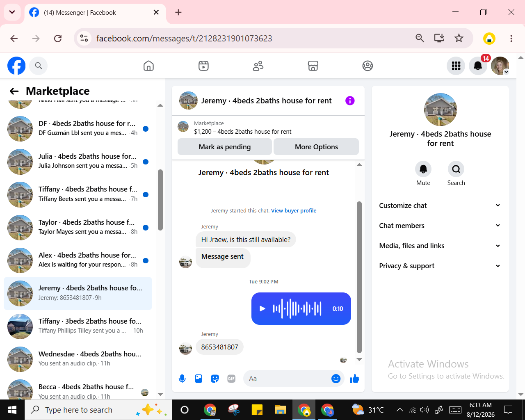Expand Chat members section
The width and height of the screenshot is (525, 420).
pyautogui.click(x=440, y=226)
